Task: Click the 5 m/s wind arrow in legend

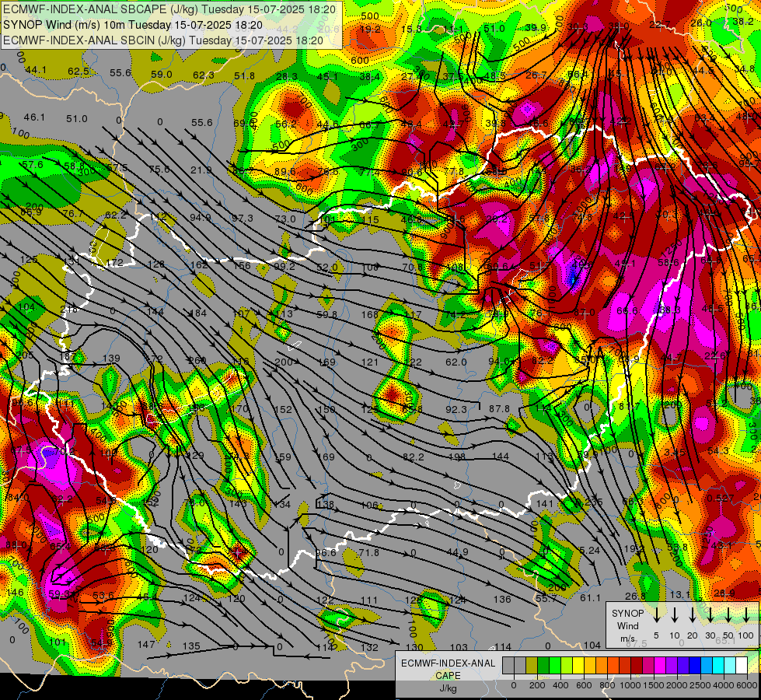Action: 656,614
